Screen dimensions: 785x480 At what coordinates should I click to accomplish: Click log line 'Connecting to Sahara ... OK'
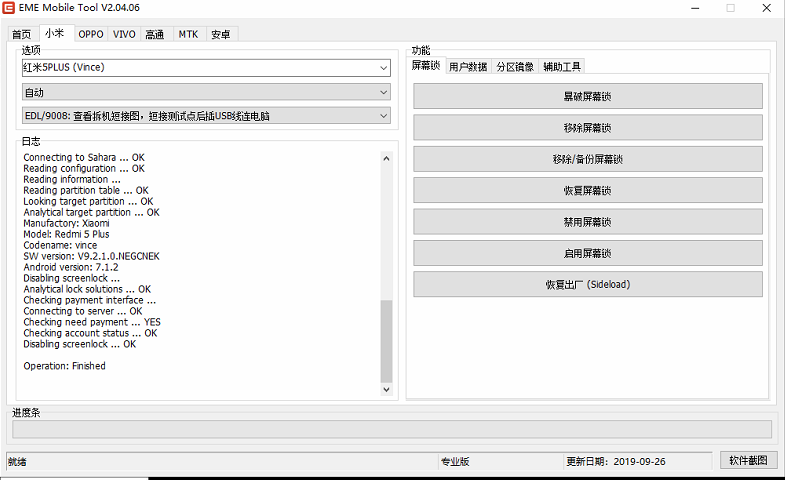pyautogui.click(x=84, y=157)
